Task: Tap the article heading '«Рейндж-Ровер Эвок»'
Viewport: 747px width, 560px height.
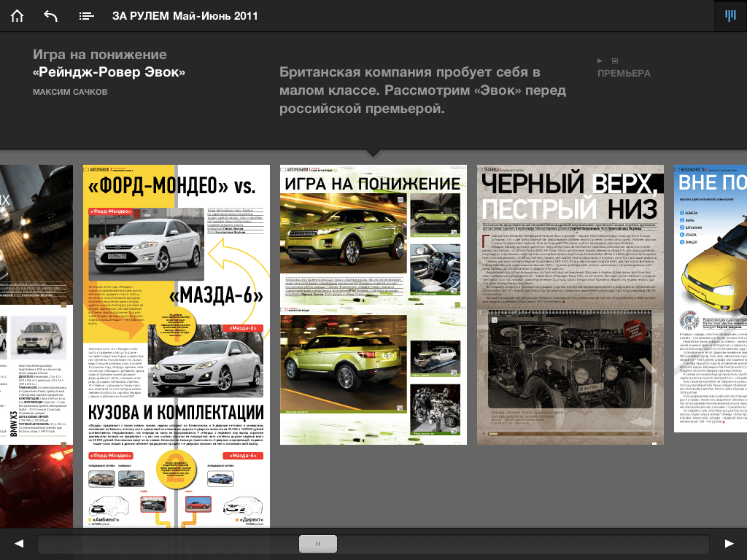Action: (x=109, y=72)
